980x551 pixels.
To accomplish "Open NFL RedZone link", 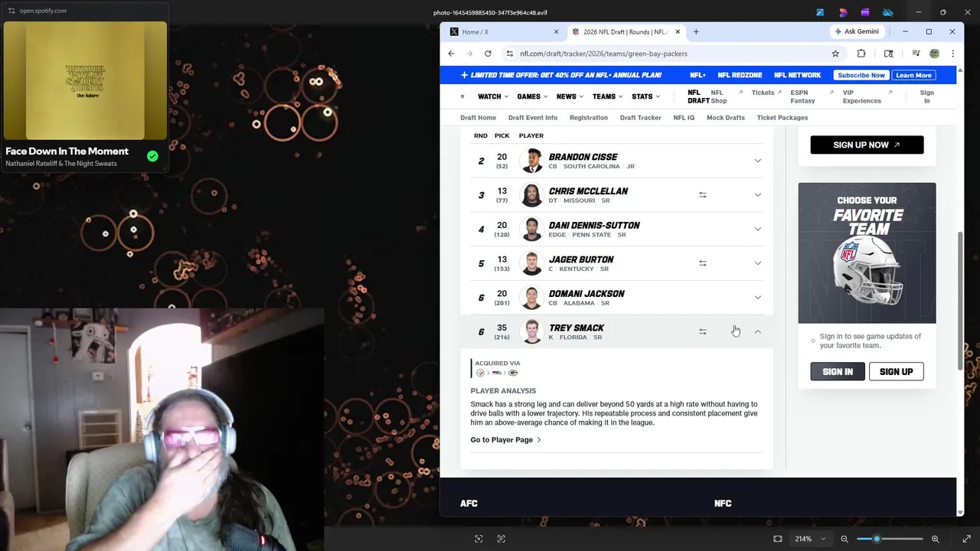I will (x=740, y=75).
